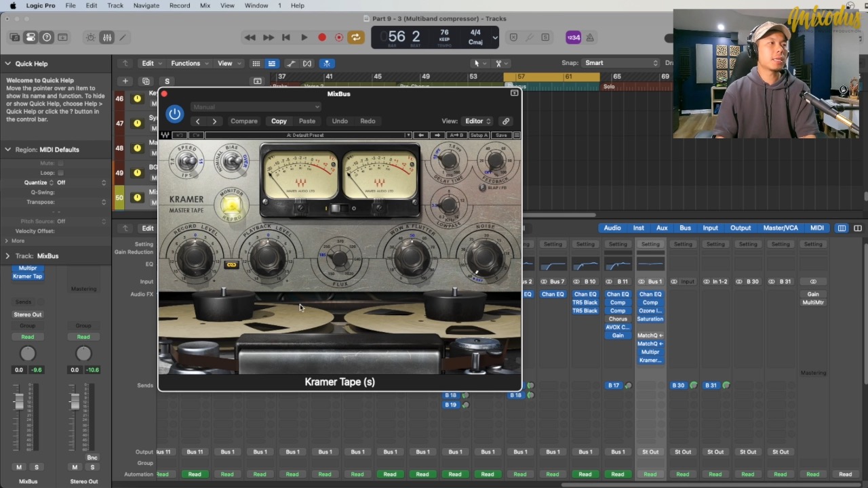Toggle the Mixer faders icon in control bar
This screenshot has height=488, width=868.
107,37
